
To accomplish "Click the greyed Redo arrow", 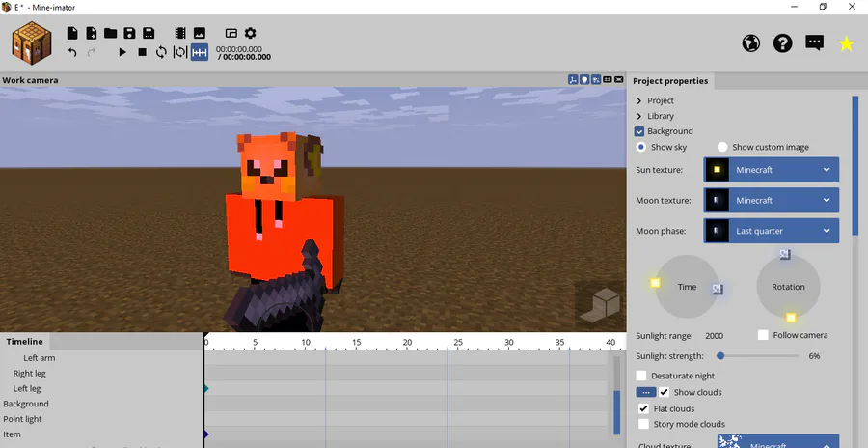I will [x=92, y=52].
